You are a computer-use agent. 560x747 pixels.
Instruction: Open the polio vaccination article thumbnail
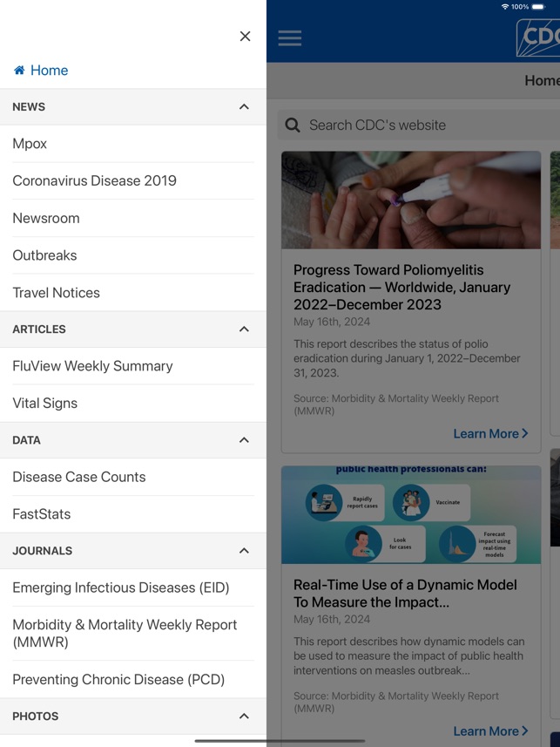coord(410,200)
